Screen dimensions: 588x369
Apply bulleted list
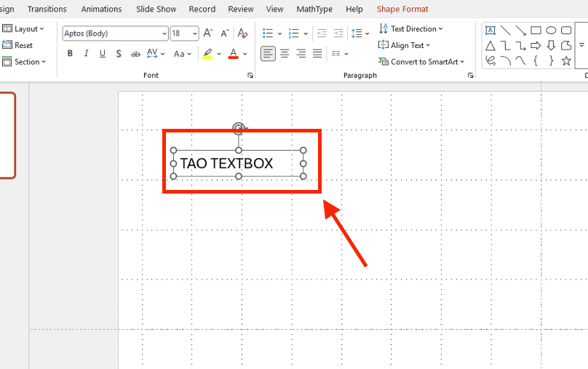coord(267,33)
